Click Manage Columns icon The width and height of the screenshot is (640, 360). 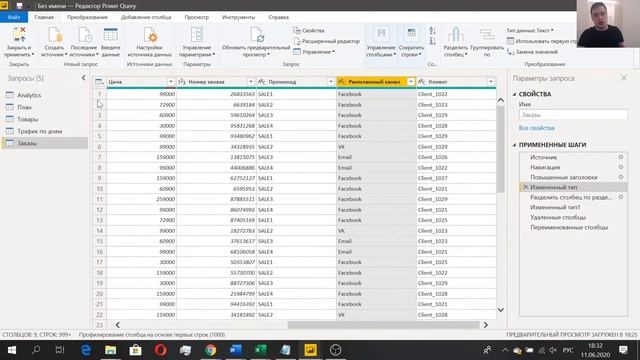pos(381,34)
